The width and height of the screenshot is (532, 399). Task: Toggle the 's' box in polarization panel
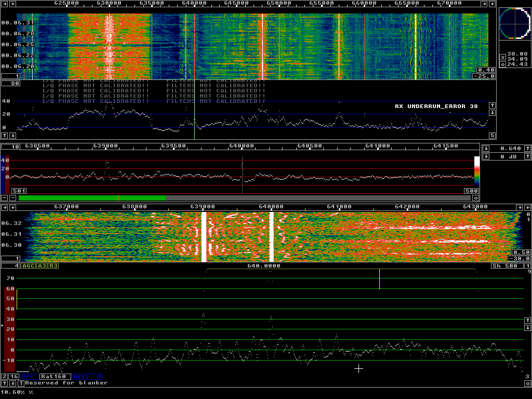[502, 57]
